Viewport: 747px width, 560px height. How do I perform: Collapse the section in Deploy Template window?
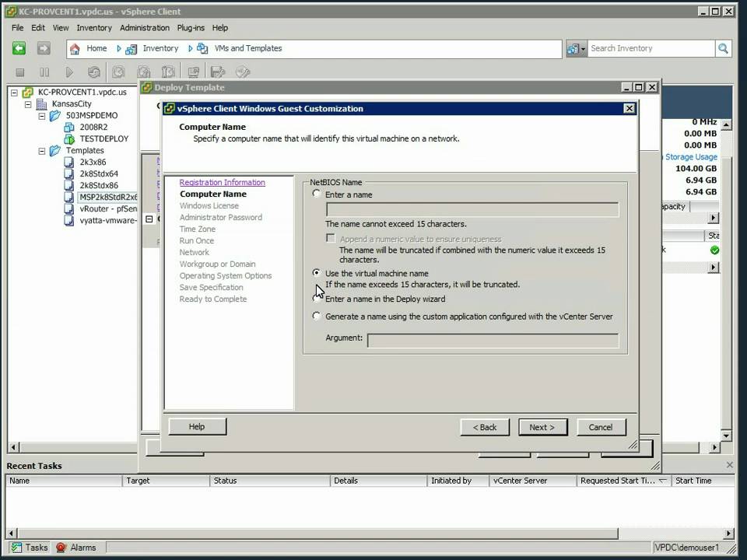[x=149, y=219]
